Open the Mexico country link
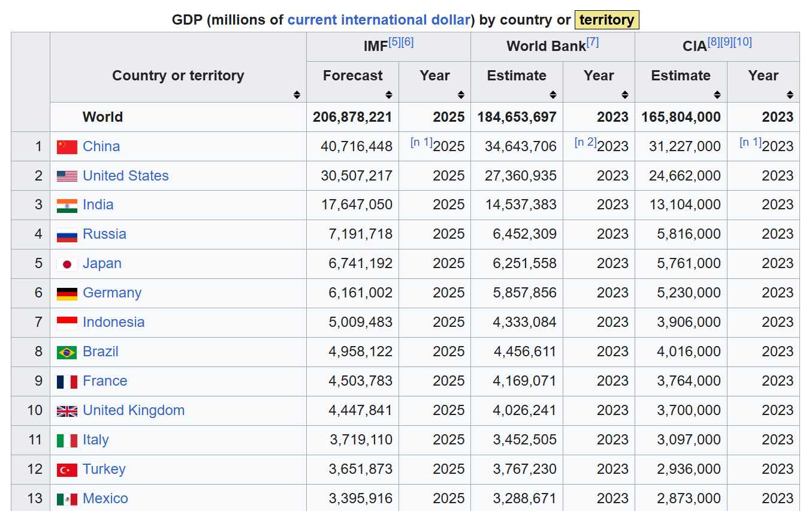Screen dimensions: 812x511 click(105, 498)
